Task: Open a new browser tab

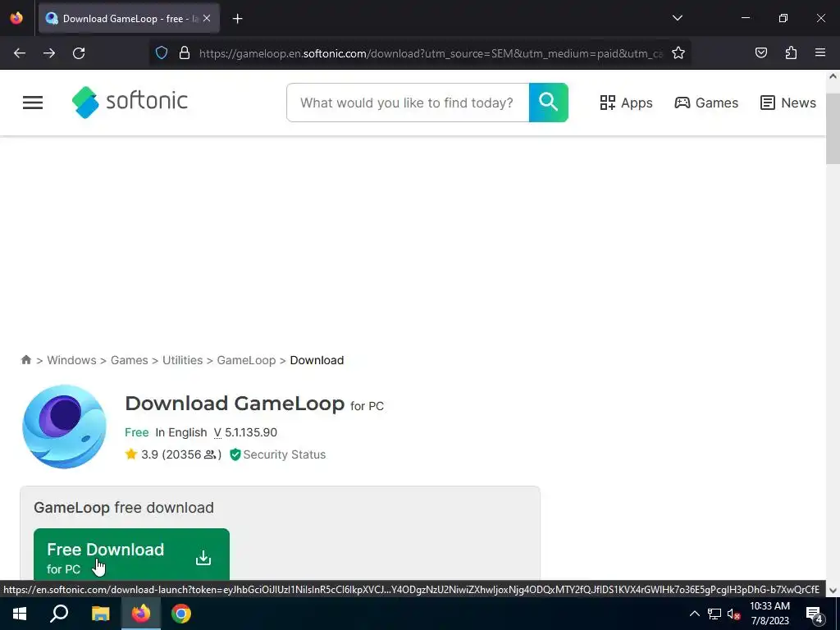Action: click(237, 19)
